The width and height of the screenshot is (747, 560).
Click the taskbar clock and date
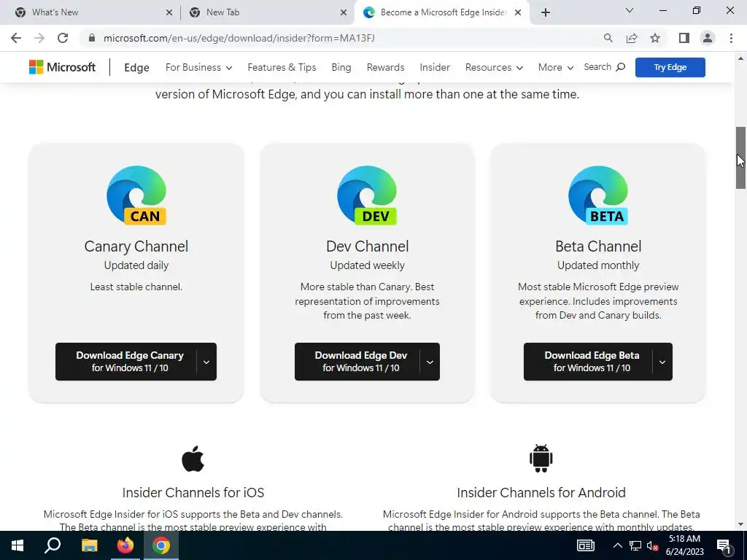point(684,545)
